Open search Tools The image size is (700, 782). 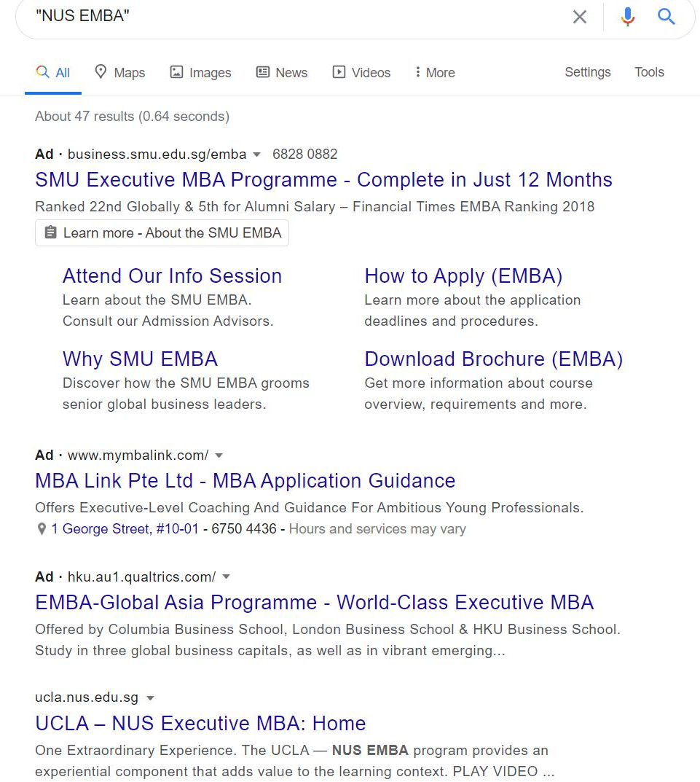coord(649,72)
